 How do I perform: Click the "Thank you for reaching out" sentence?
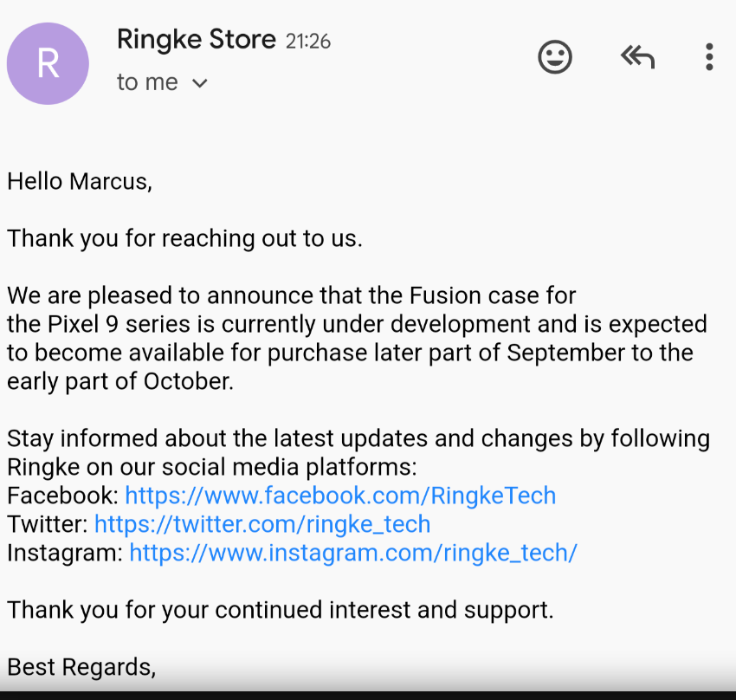[x=184, y=238]
